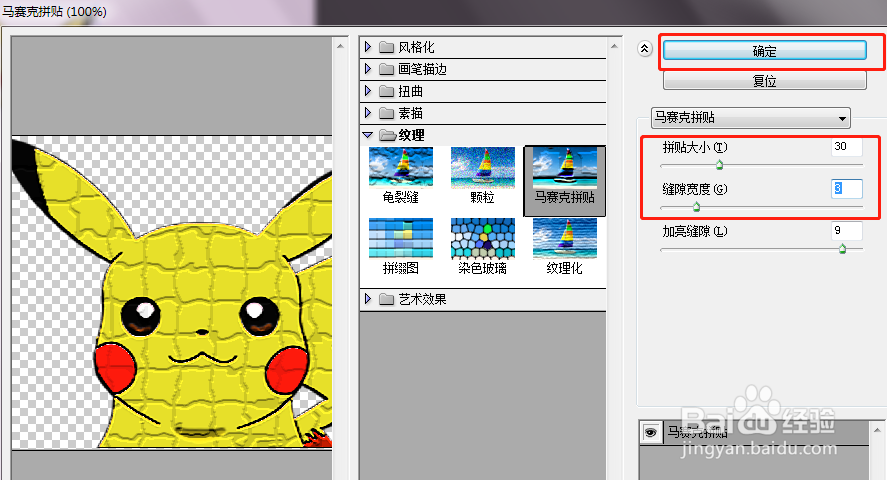Screen dimensions: 887x480
Task: Expand the 扭曲 filter folder
Action: coord(368,91)
